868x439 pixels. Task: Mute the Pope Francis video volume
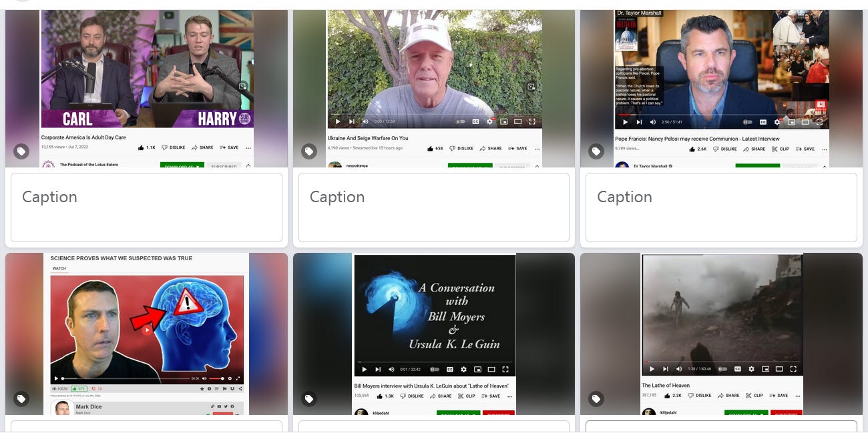point(653,122)
